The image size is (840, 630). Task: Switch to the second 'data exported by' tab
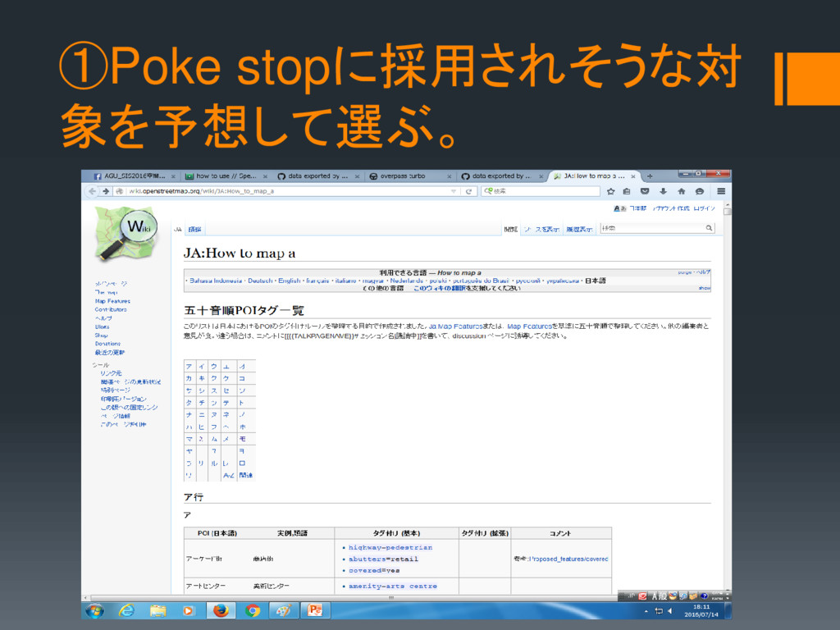point(503,176)
